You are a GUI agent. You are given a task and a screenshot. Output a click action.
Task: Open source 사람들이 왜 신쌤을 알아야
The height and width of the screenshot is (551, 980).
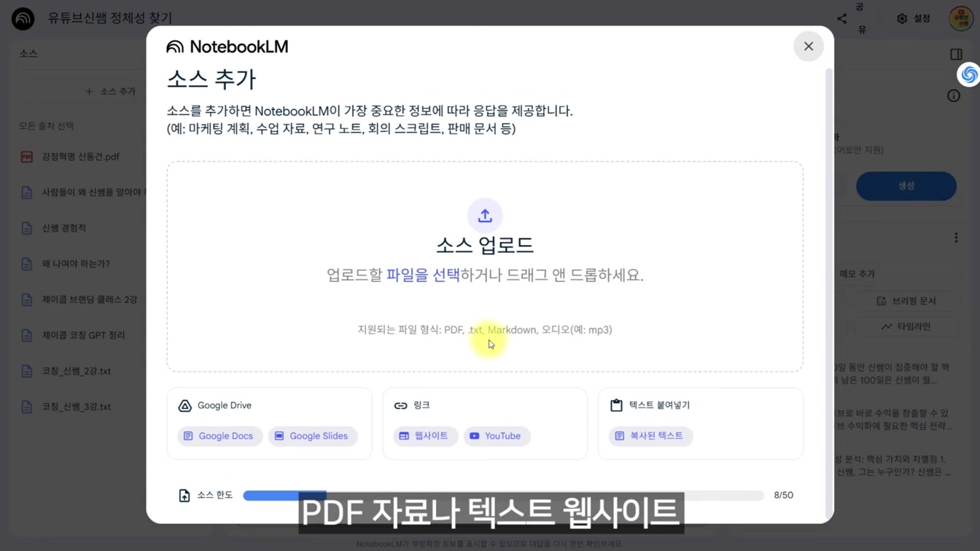(x=94, y=192)
